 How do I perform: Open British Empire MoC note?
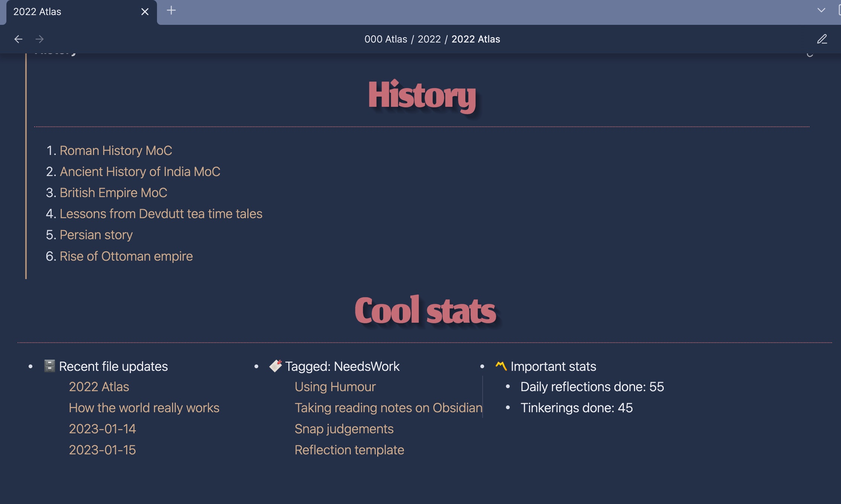tap(113, 193)
